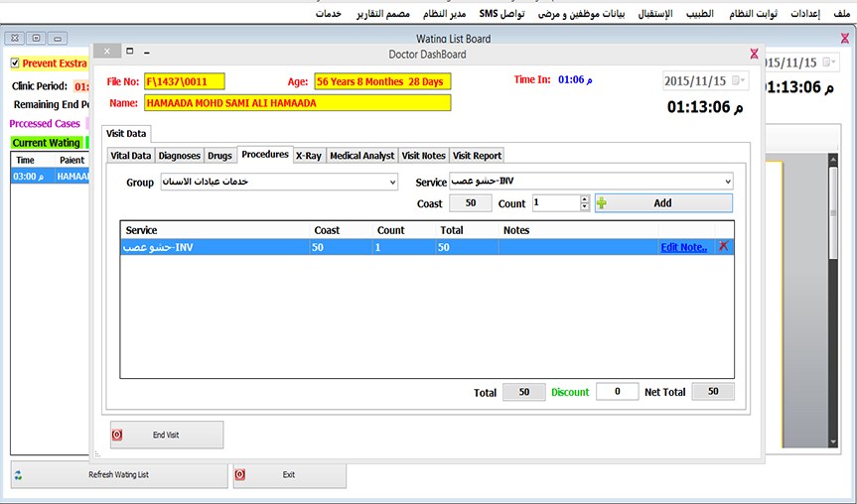Viewport: 857px width, 504px height.
Task: Click the red End Visit icon
Action: click(117, 435)
